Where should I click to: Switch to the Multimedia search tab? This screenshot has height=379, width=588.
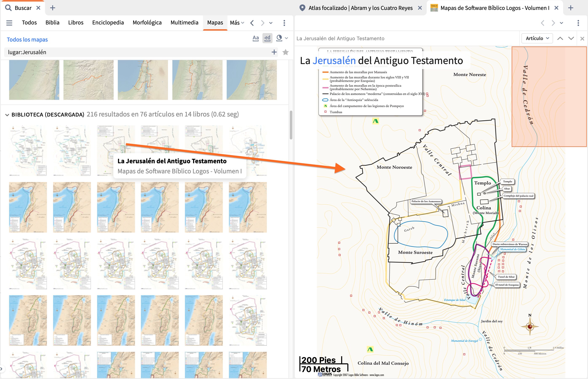pos(184,23)
